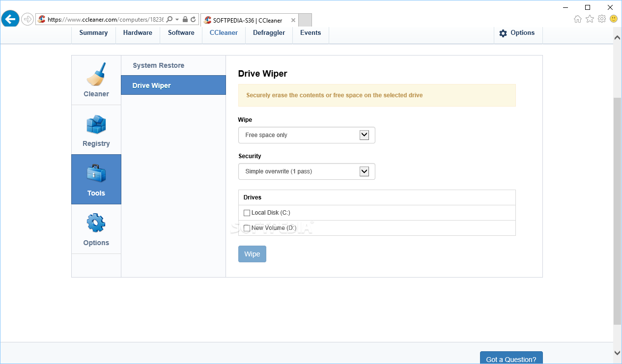Click the gear icon beside top Options
This screenshot has width=622, height=364.
pos(503,33)
